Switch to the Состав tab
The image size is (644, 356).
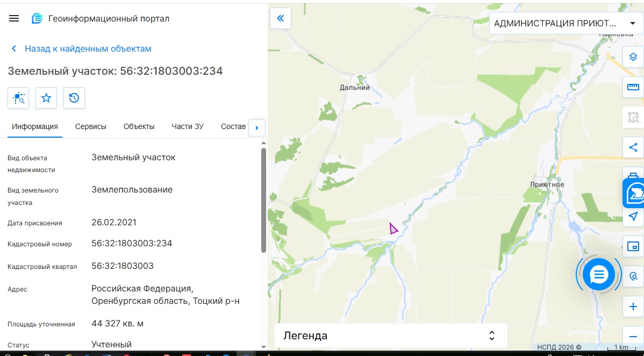pos(233,126)
